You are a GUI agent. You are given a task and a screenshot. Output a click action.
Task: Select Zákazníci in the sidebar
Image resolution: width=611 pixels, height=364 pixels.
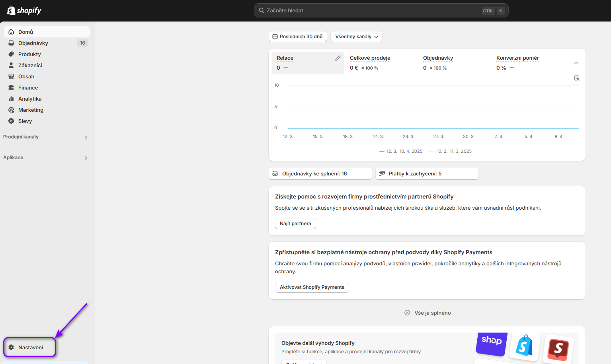[x=30, y=65]
